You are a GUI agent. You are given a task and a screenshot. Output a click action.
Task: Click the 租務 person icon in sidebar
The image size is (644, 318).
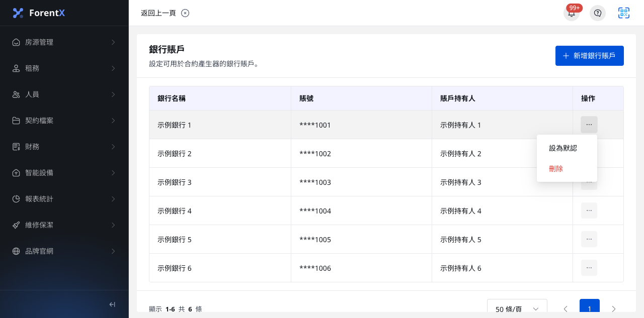16,68
